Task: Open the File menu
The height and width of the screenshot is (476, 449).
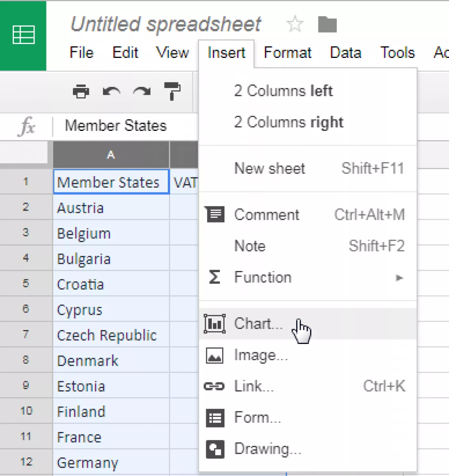Action: pyautogui.click(x=81, y=53)
